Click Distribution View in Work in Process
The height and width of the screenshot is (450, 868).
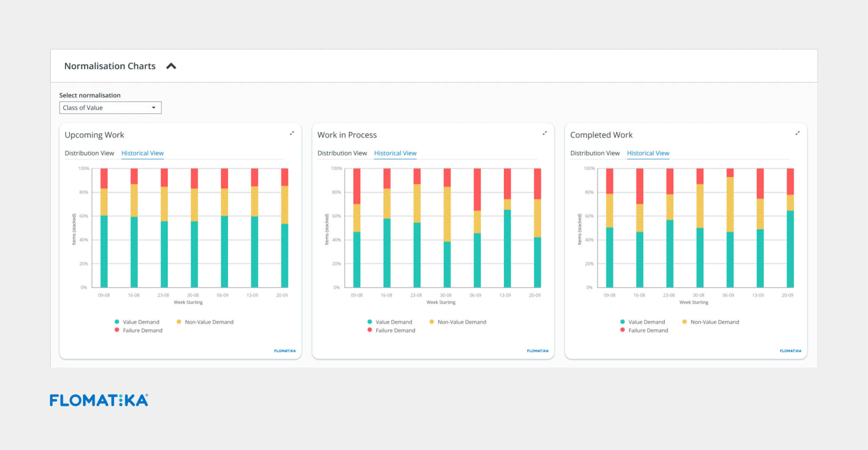342,153
